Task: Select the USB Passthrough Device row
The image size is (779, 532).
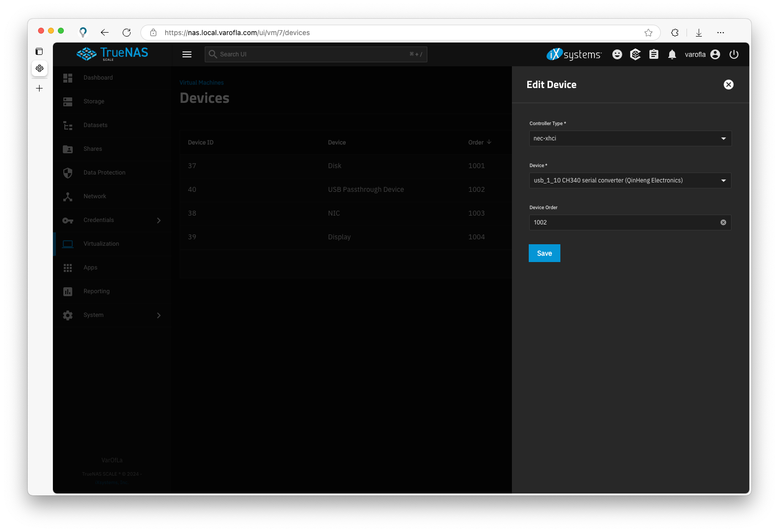Action: (x=346, y=189)
